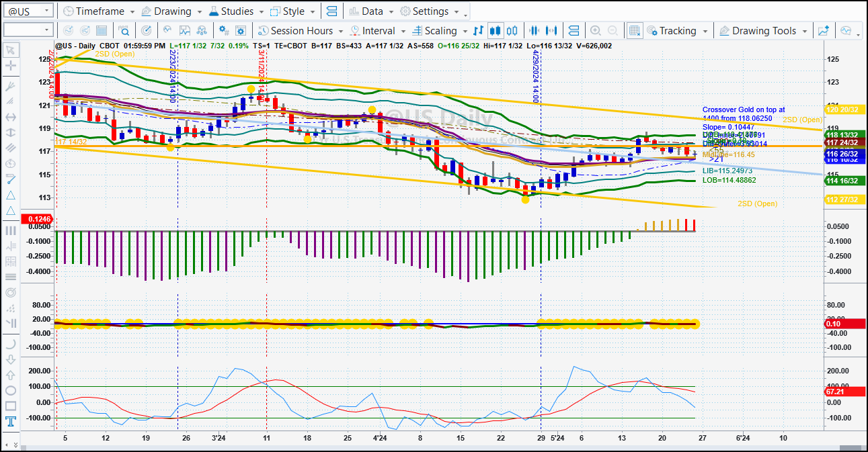
Task: Toggle narrow bar spacing mode
Action: 535,31
